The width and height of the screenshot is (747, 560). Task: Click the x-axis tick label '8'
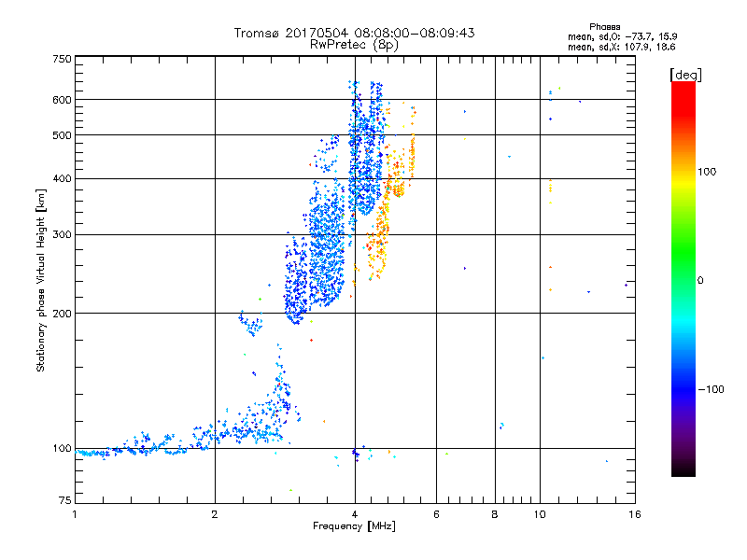(x=495, y=514)
